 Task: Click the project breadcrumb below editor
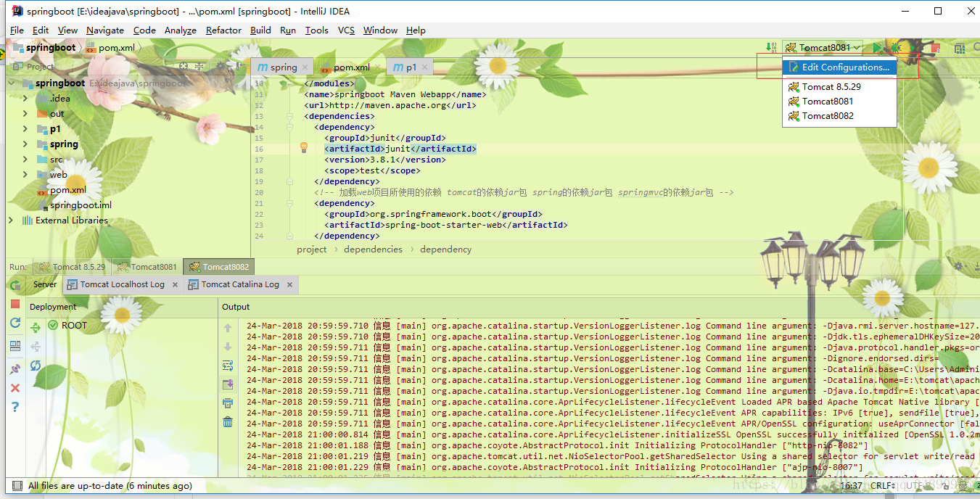312,249
